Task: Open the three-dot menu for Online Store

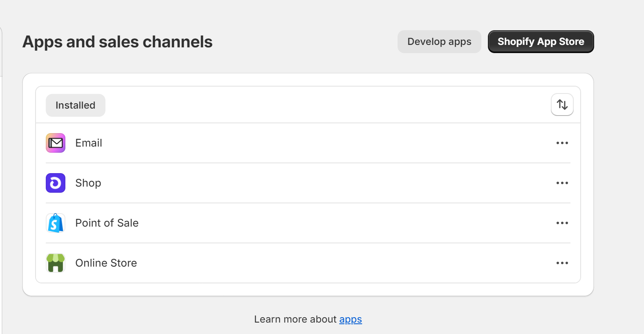Action: coord(562,263)
